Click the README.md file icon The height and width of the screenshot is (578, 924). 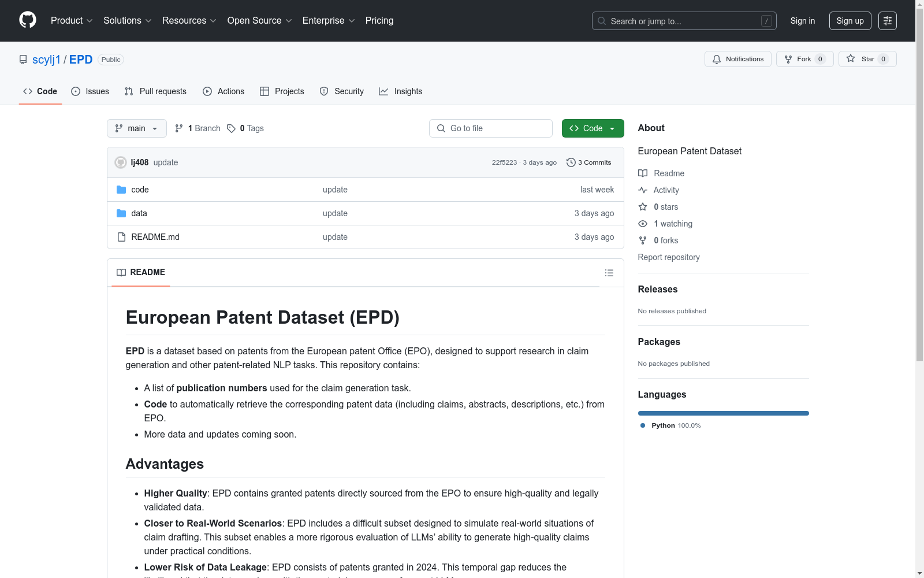(x=121, y=237)
